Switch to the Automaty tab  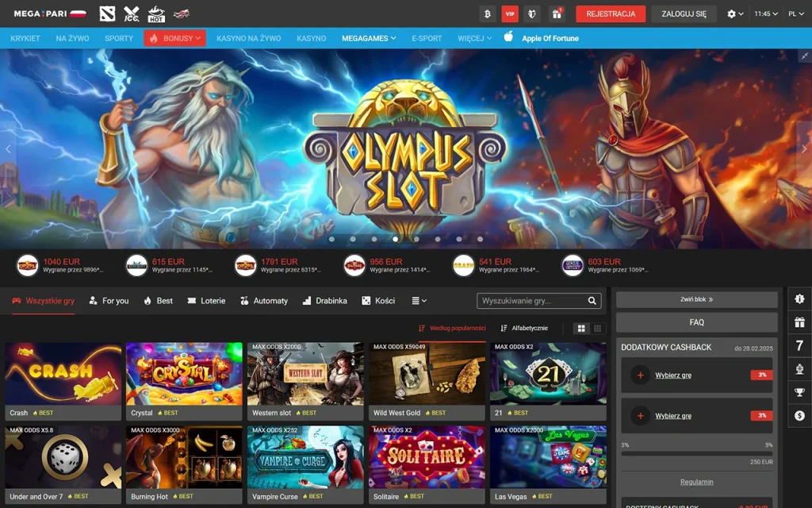pyautogui.click(x=264, y=301)
